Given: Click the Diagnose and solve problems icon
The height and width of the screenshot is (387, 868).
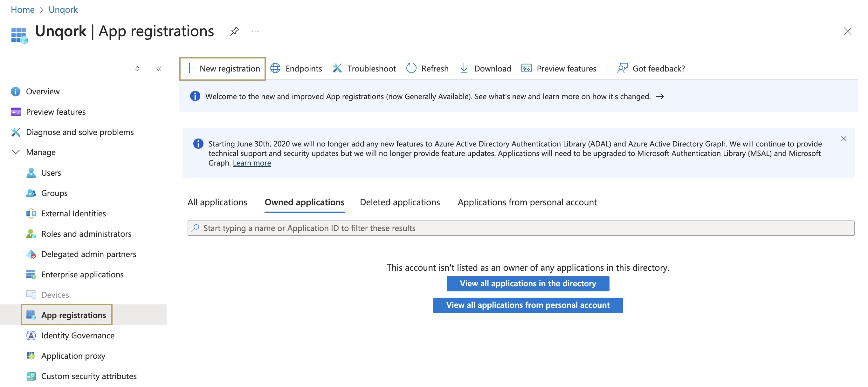Looking at the screenshot, I should 16,132.
